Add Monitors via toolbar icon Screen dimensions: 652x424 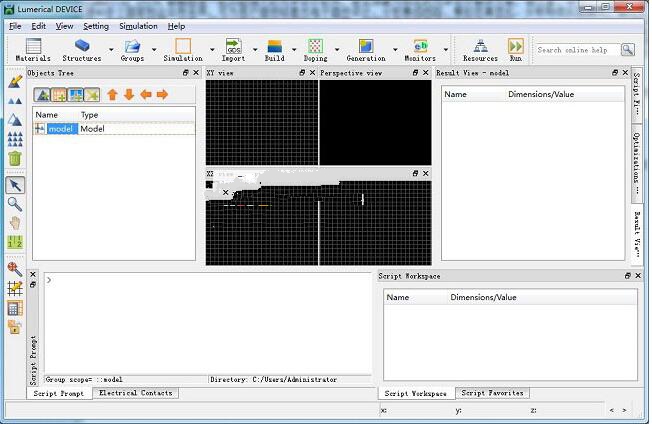click(420, 46)
